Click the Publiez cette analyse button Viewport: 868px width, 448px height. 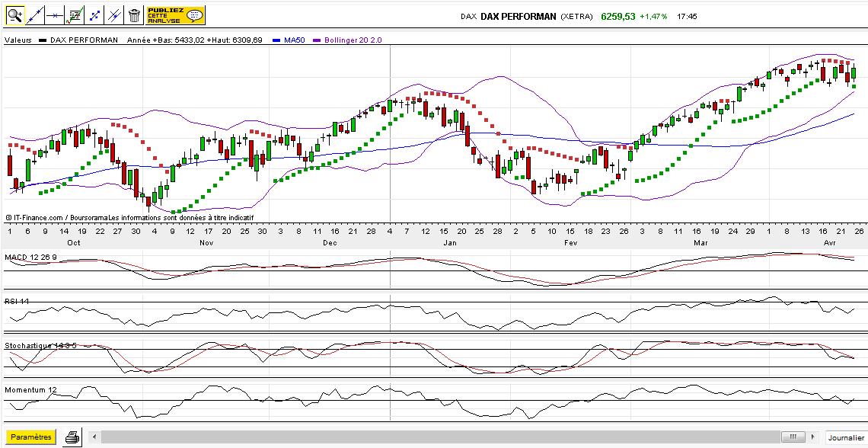[x=175, y=15]
